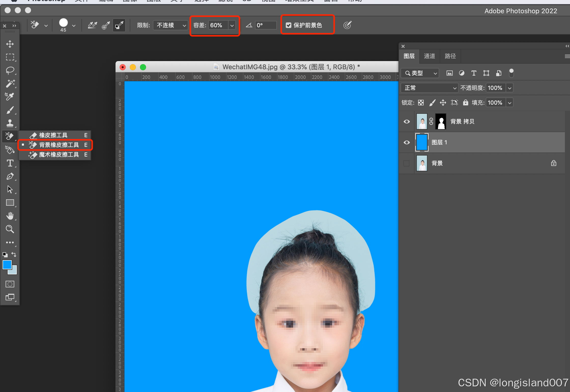Toggle the 保护前景色 checkbox
Viewport: 570px width, 392px height.
[288, 25]
